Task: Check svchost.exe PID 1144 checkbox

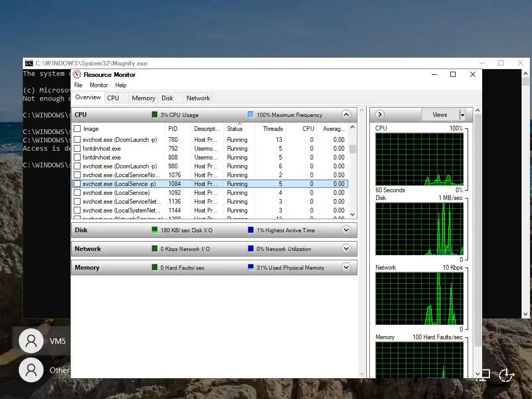Action: coord(77,210)
